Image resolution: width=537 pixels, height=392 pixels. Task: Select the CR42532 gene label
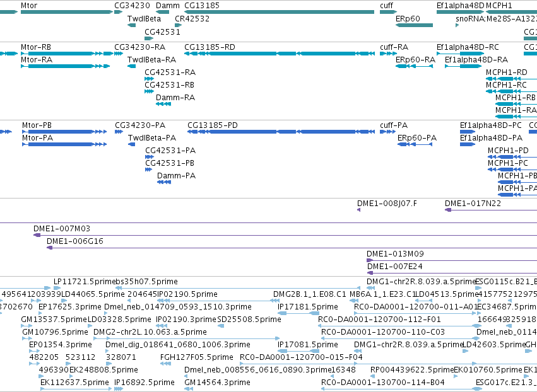click(x=192, y=19)
